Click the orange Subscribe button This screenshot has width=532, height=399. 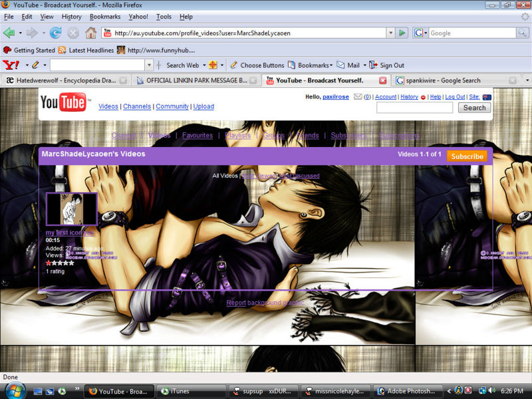pos(467,156)
